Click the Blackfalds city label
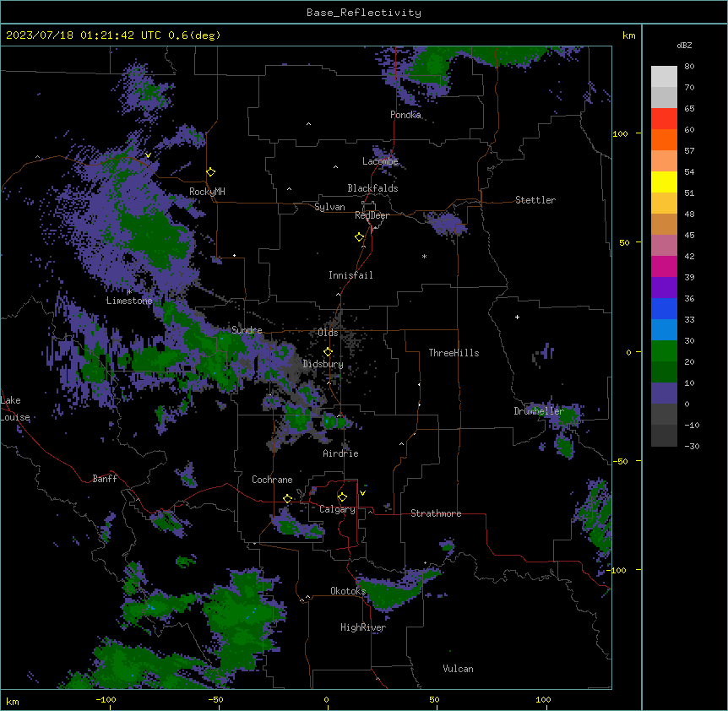 click(372, 188)
